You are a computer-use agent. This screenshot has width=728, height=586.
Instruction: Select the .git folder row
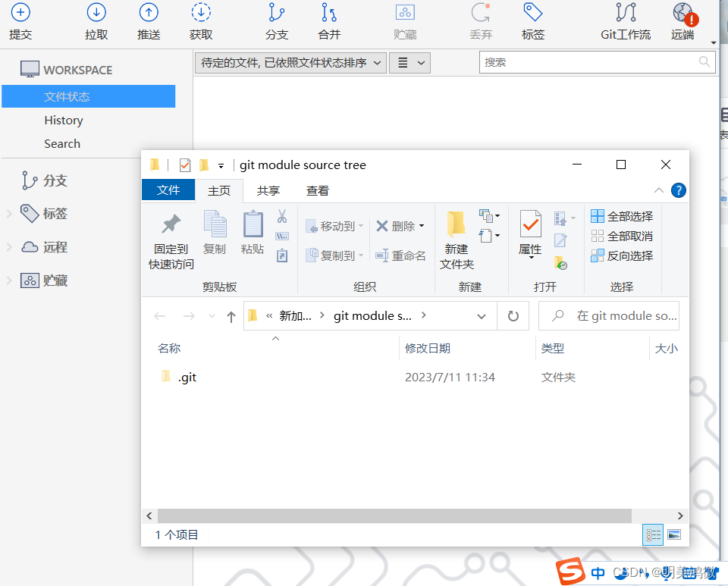click(415, 378)
